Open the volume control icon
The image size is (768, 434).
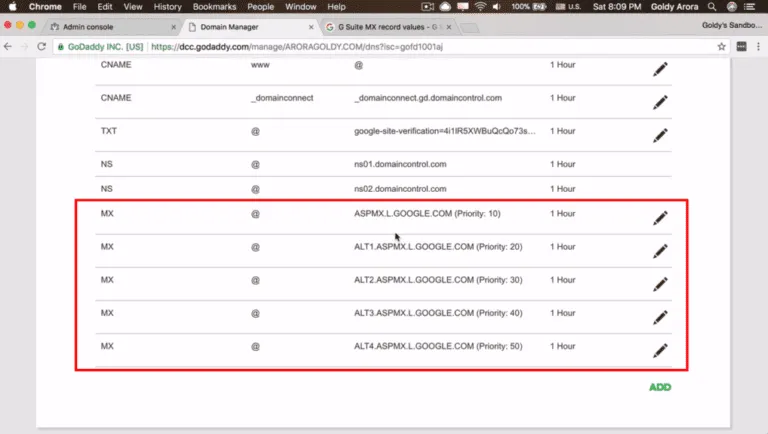click(x=497, y=7)
